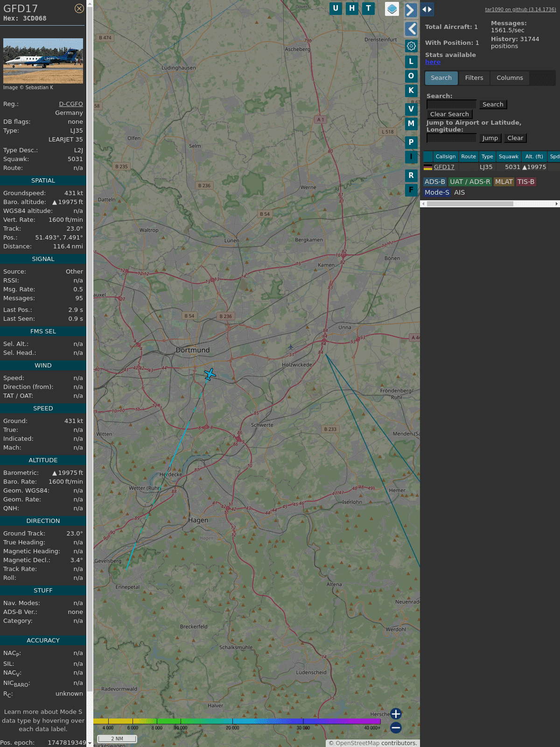Toggle the O map option button
Image resolution: width=560 pixels, height=747 pixels.
[x=411, y=76]
